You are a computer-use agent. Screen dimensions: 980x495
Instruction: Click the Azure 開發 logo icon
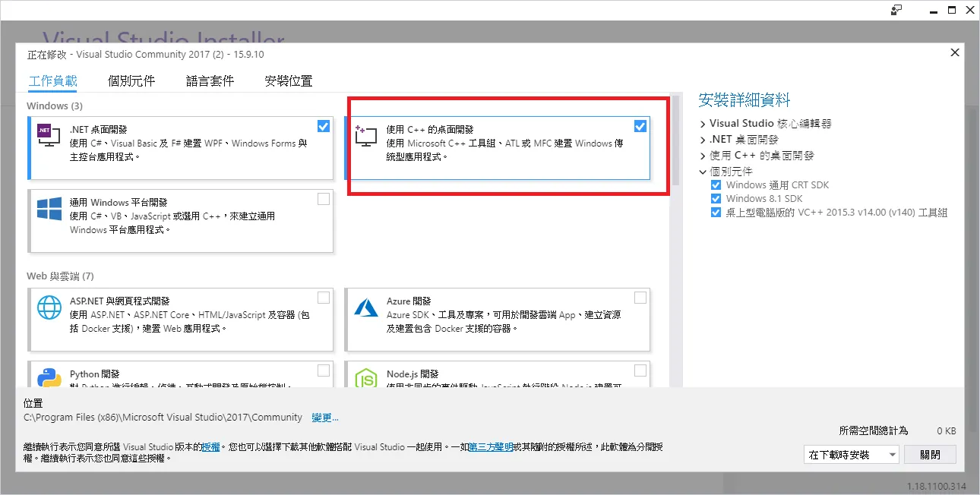366,307
